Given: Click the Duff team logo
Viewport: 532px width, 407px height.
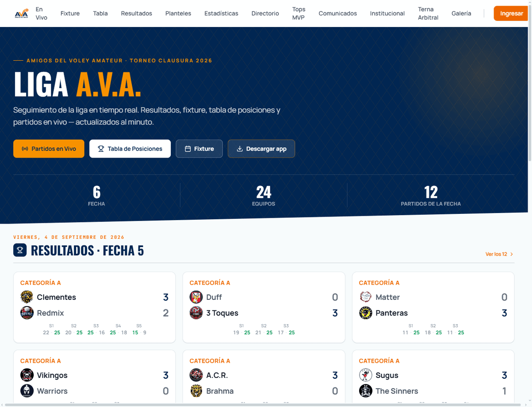Looking at the screenshot, I should [x=196, y=297].
